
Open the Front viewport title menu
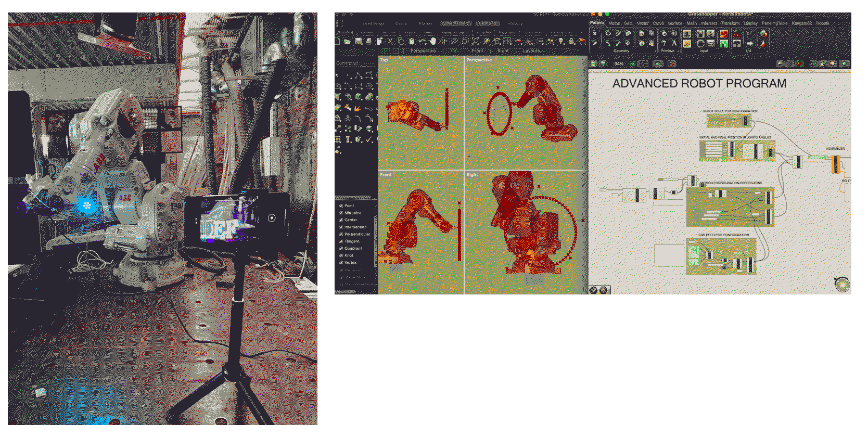[386, 174]
